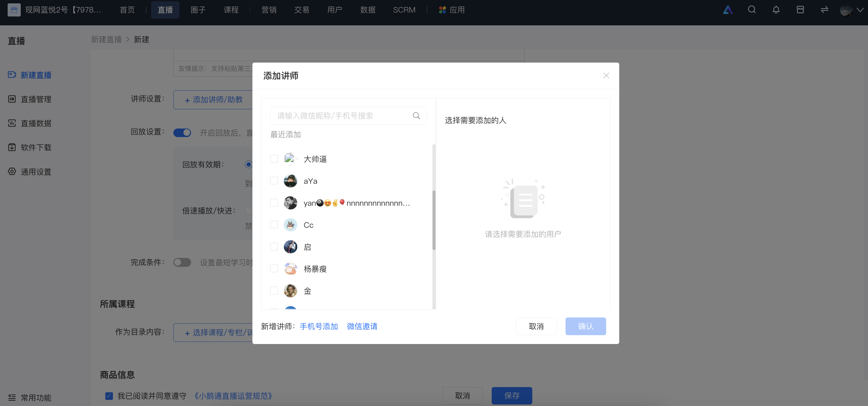Open the notification bell
The height and width of the screenshot is (406, 868).
(x=776, y=10)
